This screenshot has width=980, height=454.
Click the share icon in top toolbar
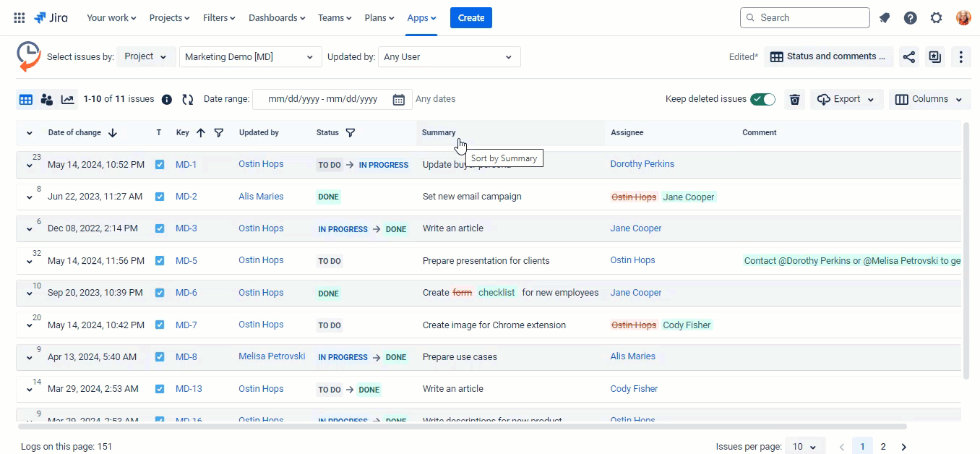click(909, 57)
